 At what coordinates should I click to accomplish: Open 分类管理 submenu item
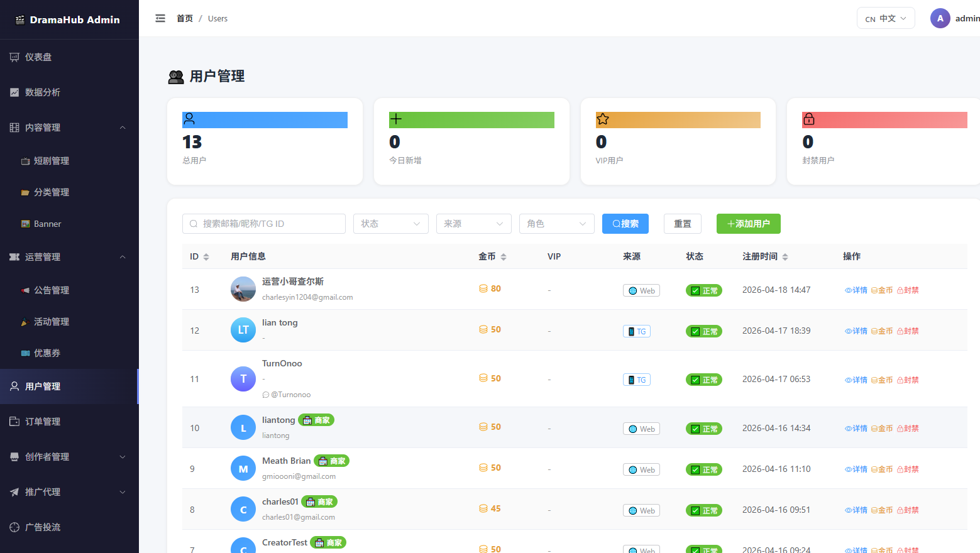[69, 192]
